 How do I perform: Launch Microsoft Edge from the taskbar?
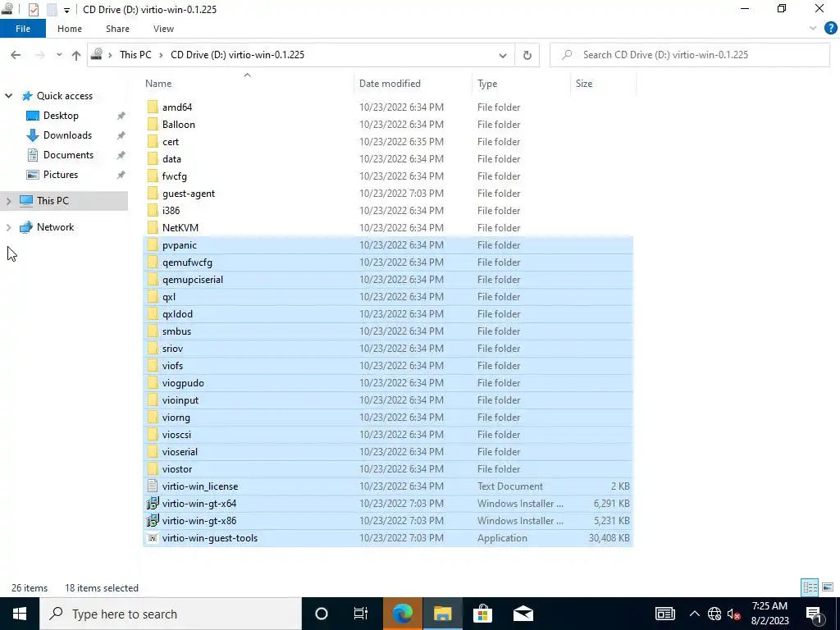pyautogui.click(x=402, y=614)
